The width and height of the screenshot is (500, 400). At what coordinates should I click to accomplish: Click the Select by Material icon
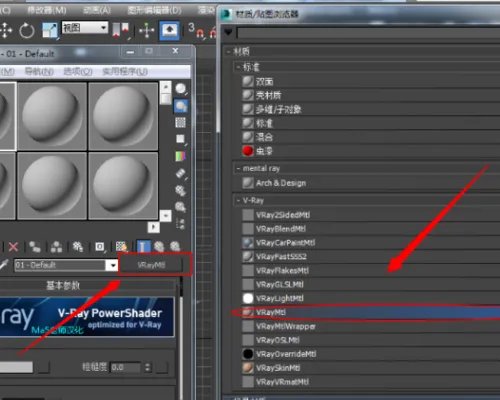180,207
